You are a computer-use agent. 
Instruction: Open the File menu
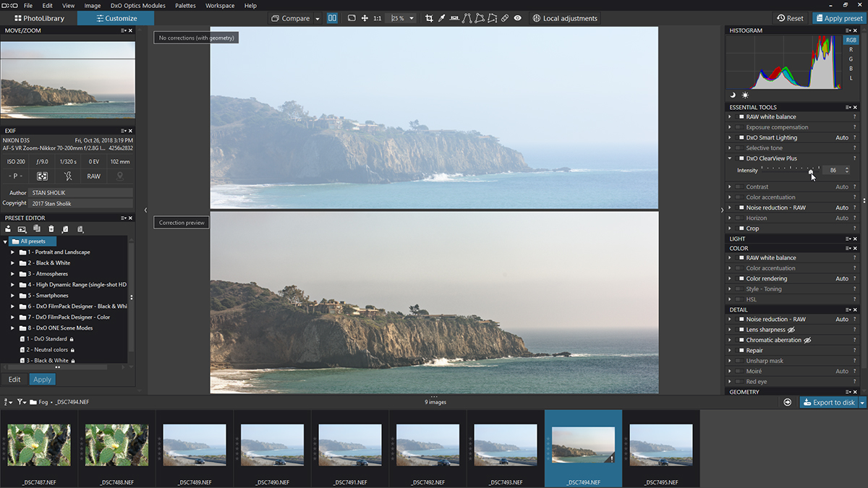(28, 5)
